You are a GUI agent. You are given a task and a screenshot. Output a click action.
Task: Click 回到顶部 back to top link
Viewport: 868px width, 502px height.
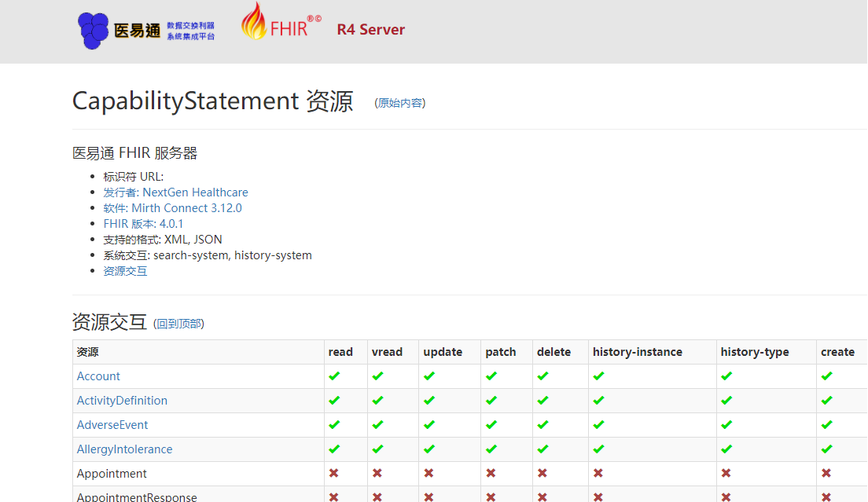[x=178, y=324]
